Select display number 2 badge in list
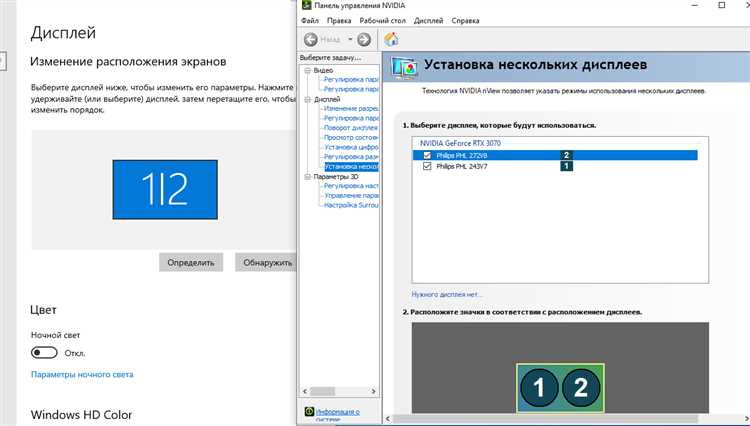 tap(566, 155)
